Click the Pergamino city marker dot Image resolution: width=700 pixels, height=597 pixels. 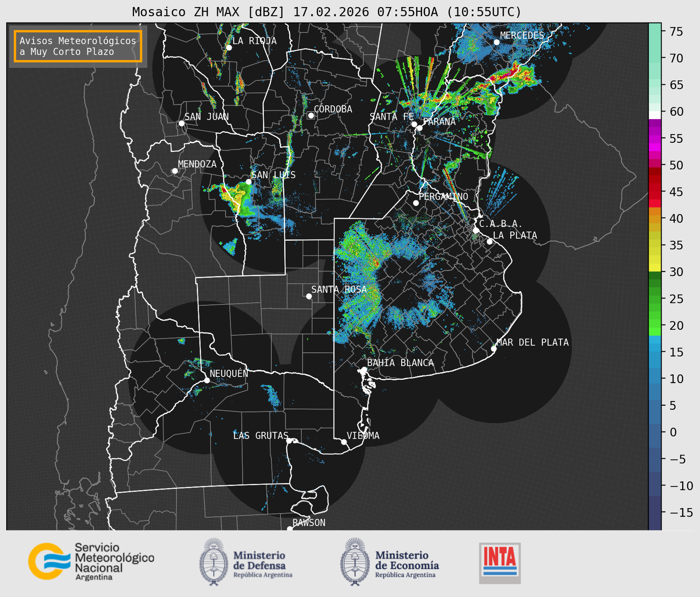click(x=416, y=203)
